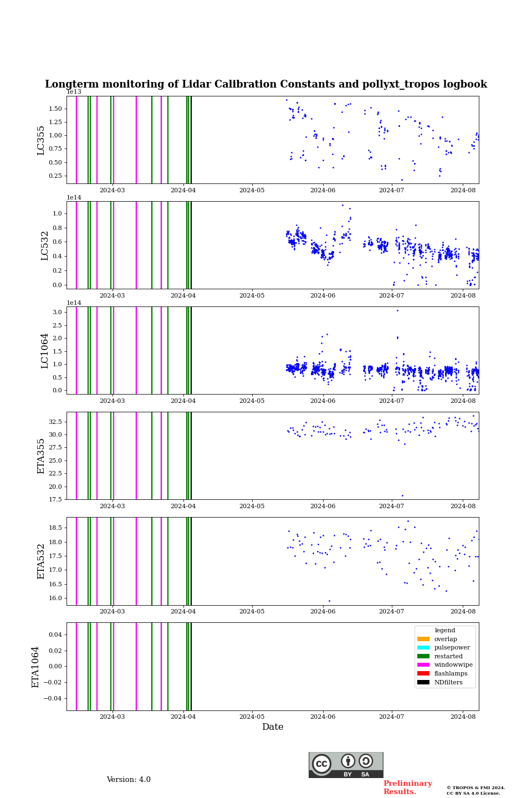Click the red flashlamps legend swatch
The image size is (532, 798).
tap(423, 674)
